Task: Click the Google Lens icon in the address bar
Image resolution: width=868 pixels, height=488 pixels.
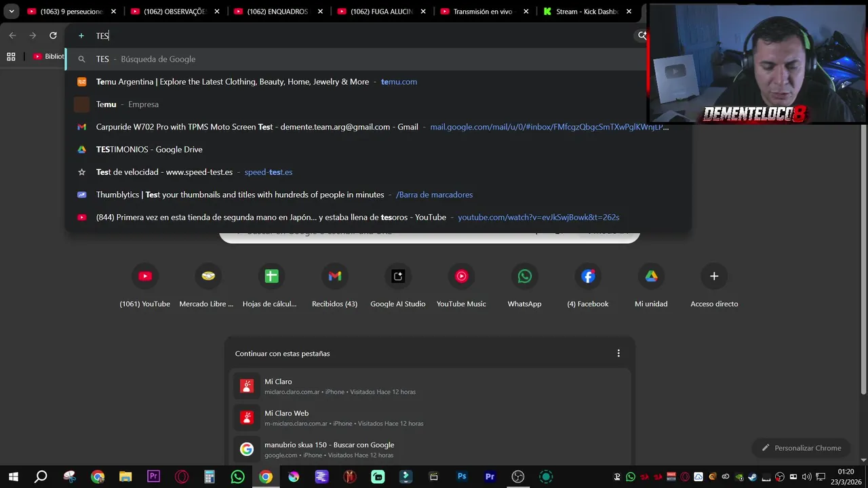Action: pos(642,35)
